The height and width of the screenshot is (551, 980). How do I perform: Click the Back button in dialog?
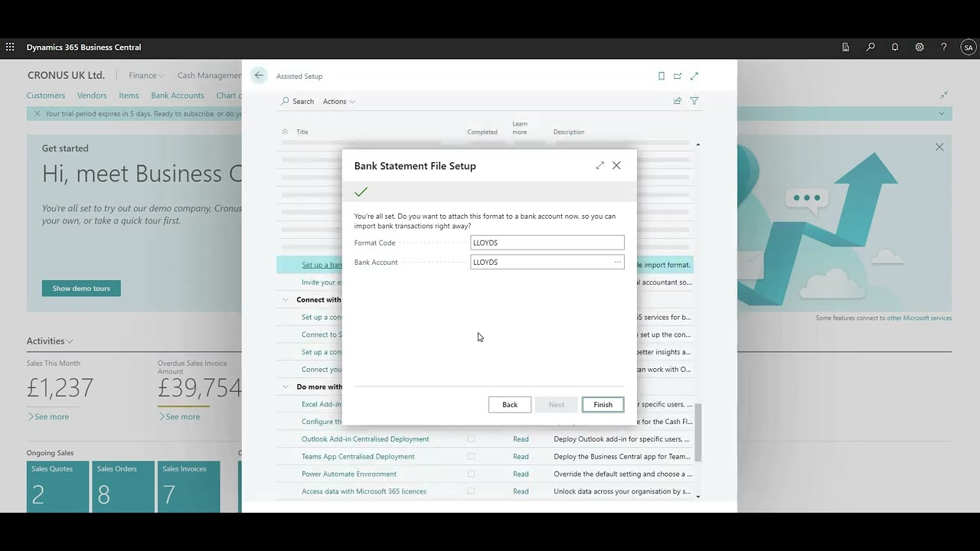click(510, 405)
